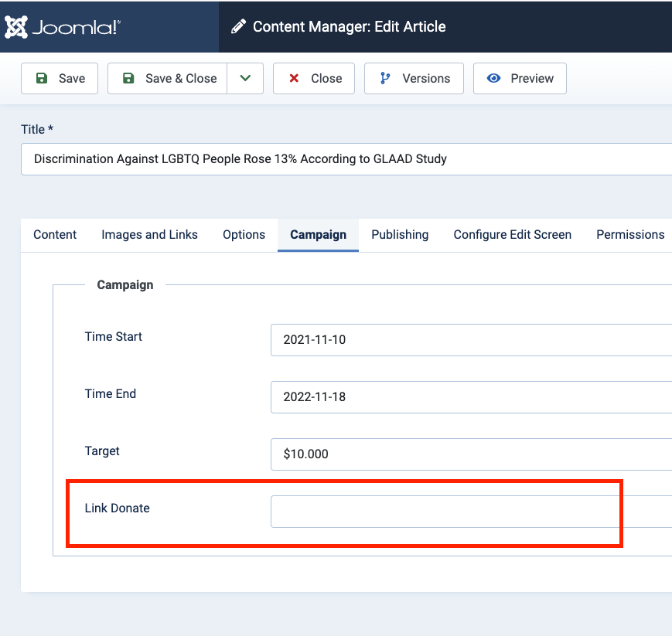Click the pencil icon beside Content Manager heading
The image size is (672, 636).
pos(238,27)
